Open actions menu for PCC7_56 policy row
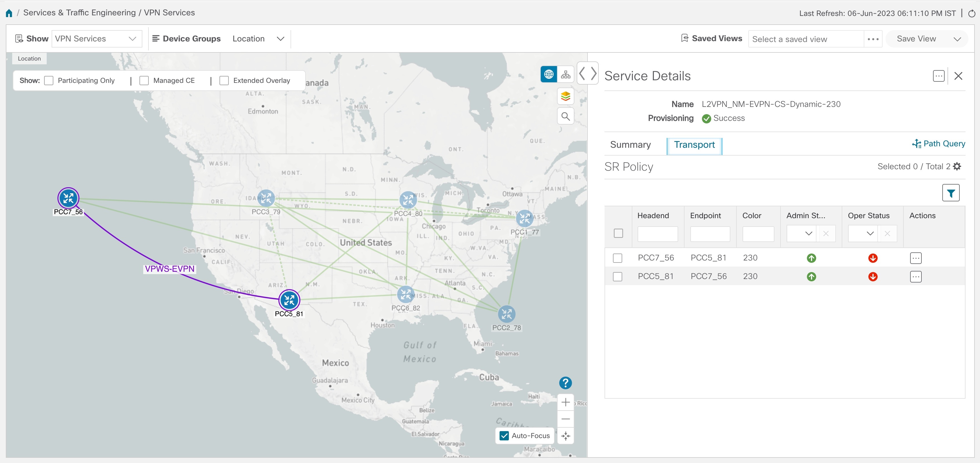This screenshot has height=463, width=980. 916,258
